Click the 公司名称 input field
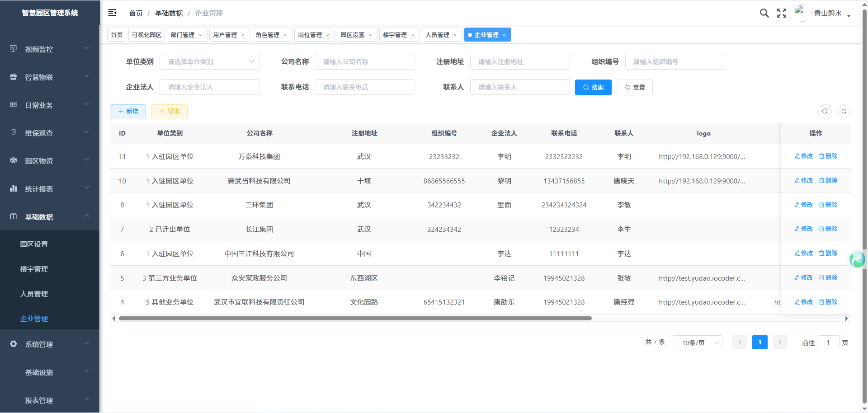 364,62
